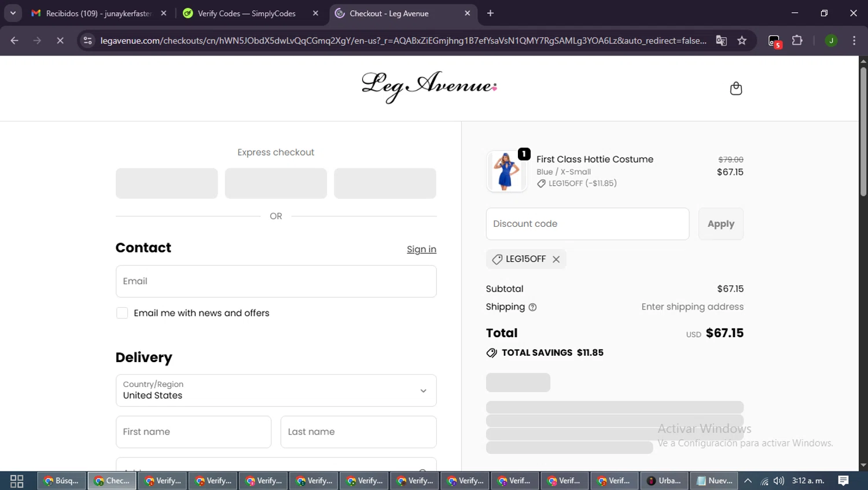Click the Enter shipping address text
The width and height of the screenshot is (868, 490).
coord(692,307)
